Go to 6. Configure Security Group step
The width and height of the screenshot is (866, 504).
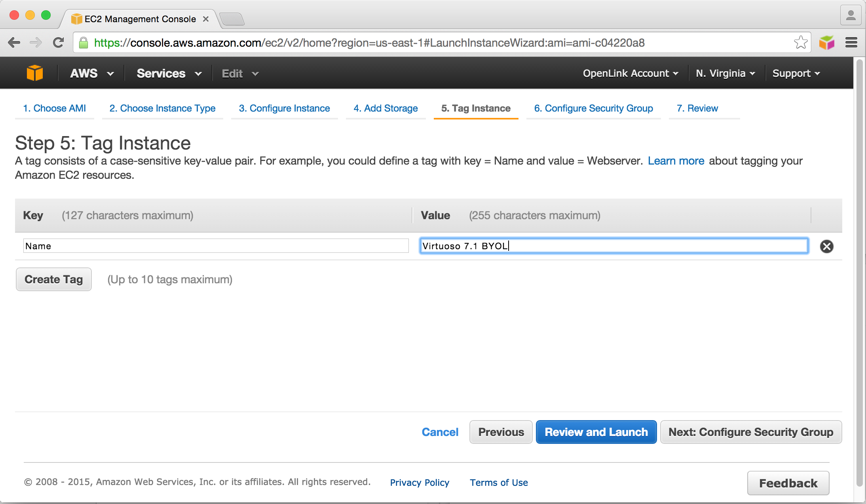593,108
